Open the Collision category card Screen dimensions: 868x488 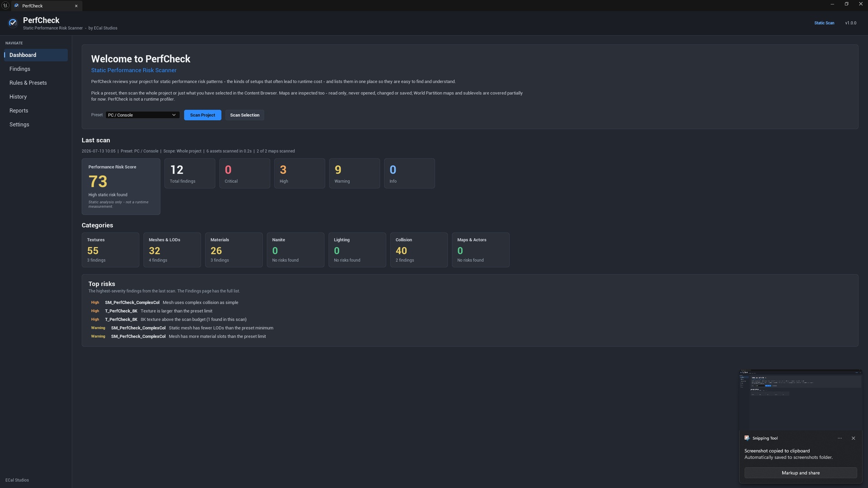419,250
